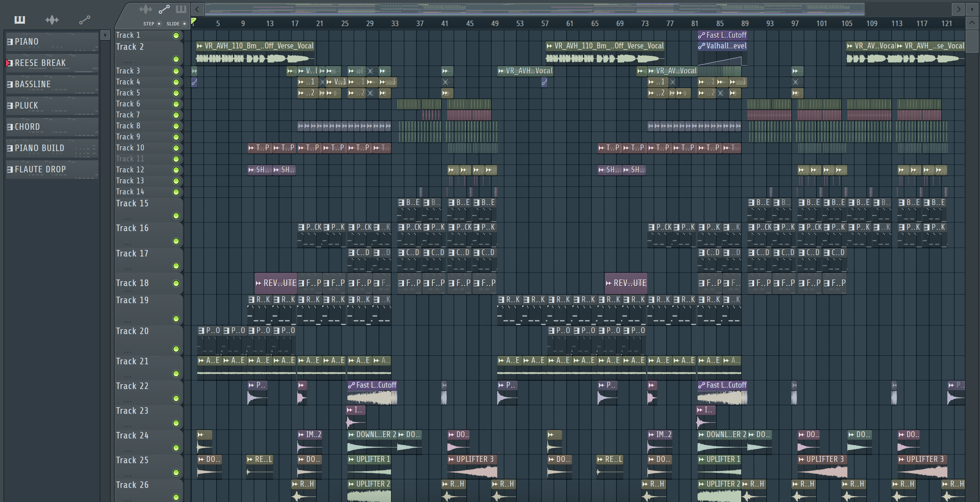Click the vertical playlist scrollbar handle
Screen dimensions: 980x502
[972, 42]
